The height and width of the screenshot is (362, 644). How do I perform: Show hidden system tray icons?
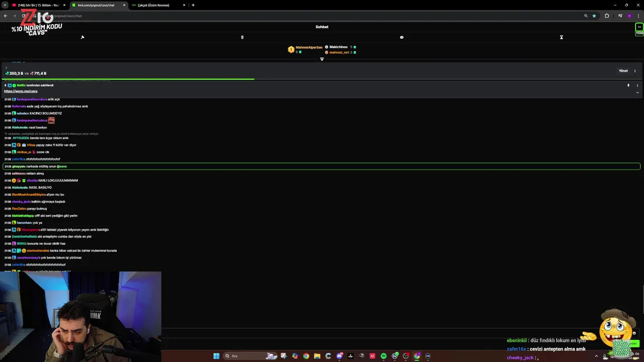coord(596,356)
